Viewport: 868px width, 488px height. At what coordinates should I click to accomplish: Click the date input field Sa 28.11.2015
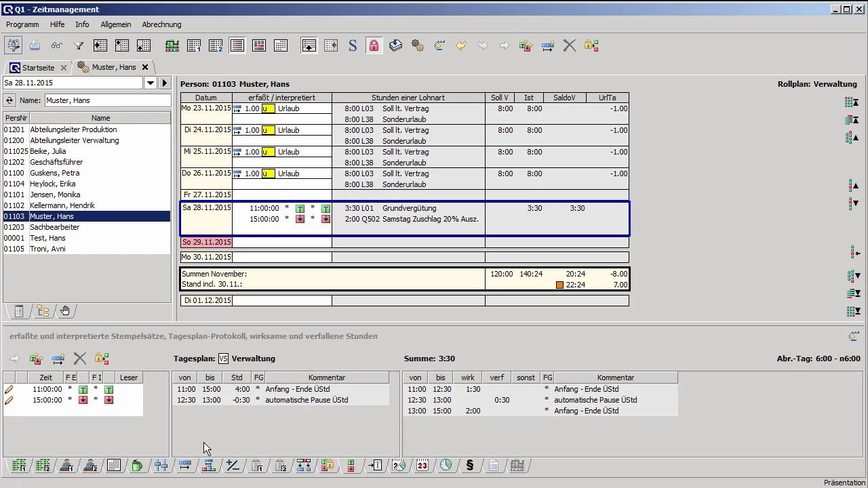[73, 83]
